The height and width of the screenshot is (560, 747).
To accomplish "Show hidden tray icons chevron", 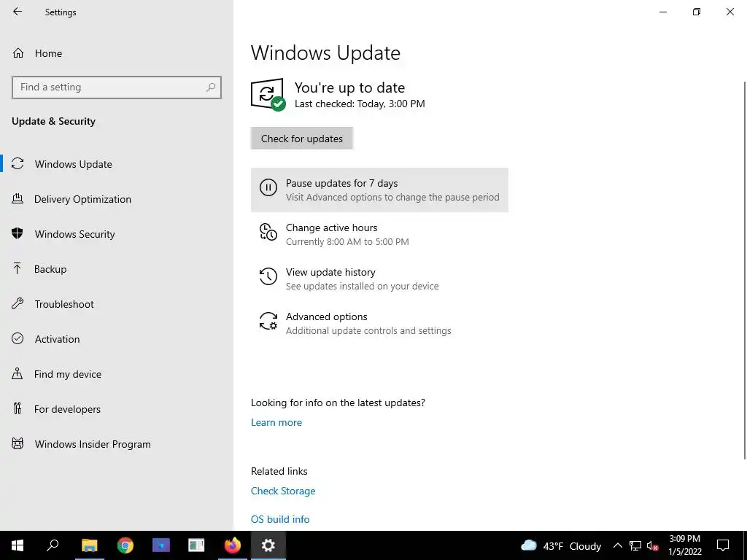I will (617, 545).
